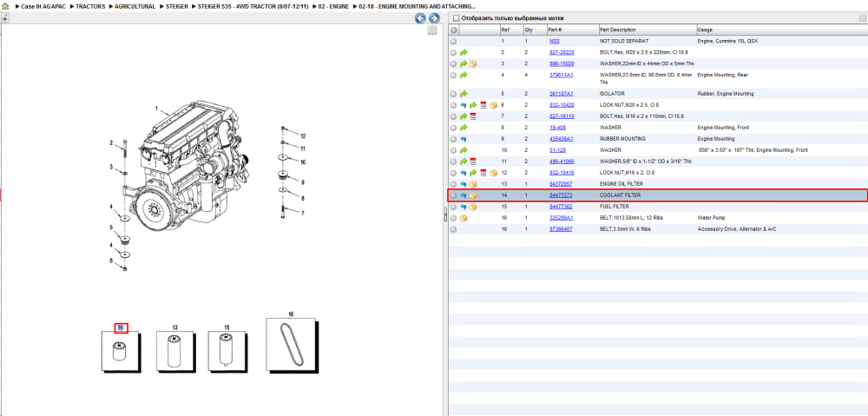The height and width of the screenshot is (416, 868).
Task: Go to the home page icon
Action: pos(5,6)
